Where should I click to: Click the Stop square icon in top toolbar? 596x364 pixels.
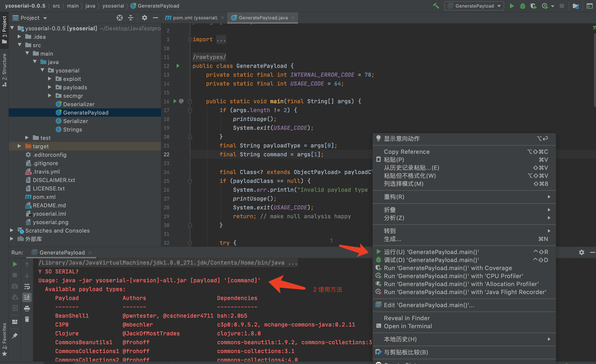(x=562, y=6)
